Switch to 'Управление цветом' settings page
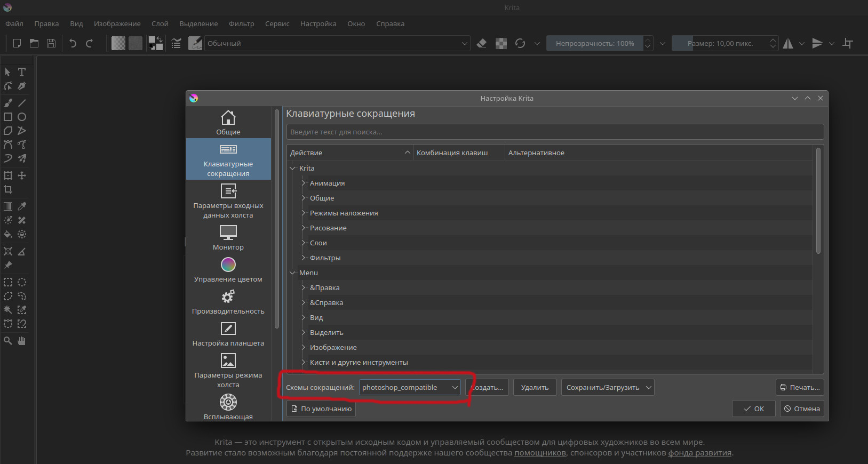This screenshot has width=868, height=464. (228, 270)
